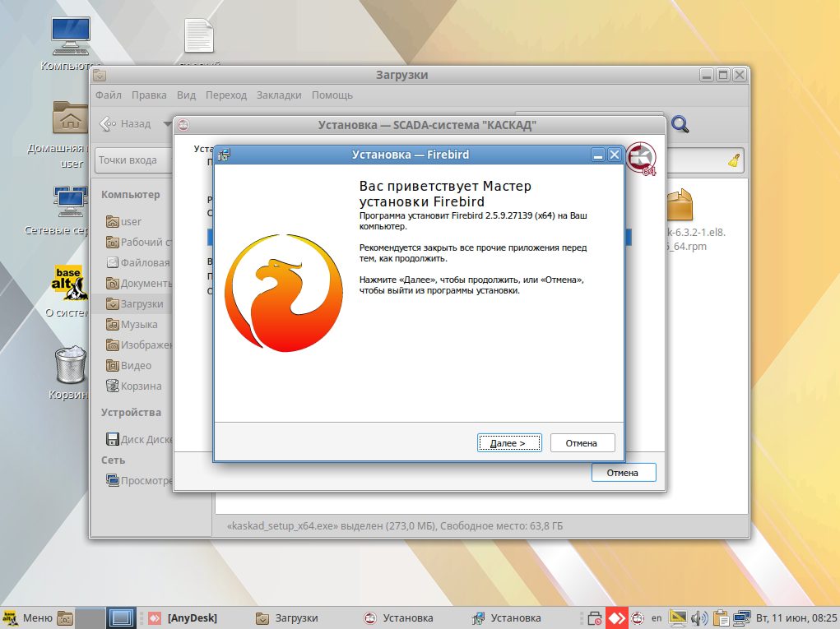Viewport: 840px width, 629px height.
Task: Click the AnyDesk icon in the system tray
Action: (x=616, y=617)
